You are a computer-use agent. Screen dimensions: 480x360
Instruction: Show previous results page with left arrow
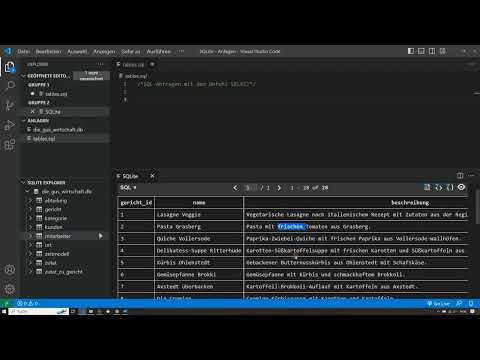click(235, 188)
